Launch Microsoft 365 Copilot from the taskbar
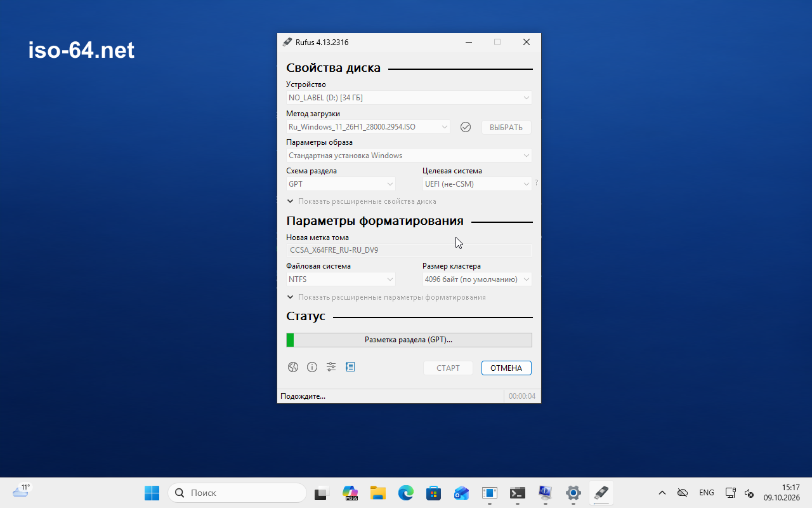812x508 pixels. (x=350, y=493)
